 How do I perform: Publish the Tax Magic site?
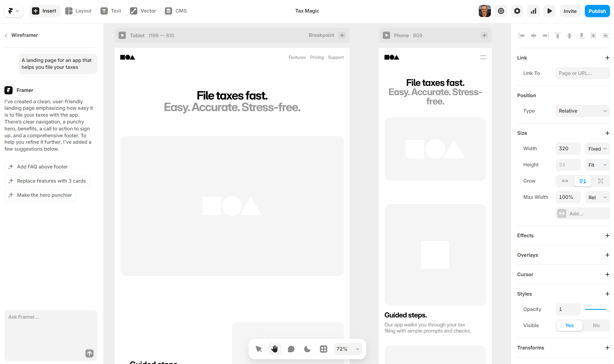[x=597, y=11]
